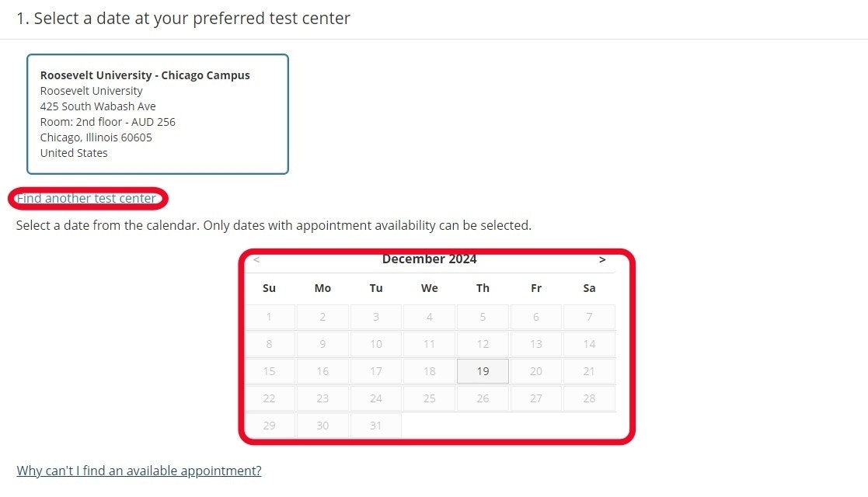Click date 18 in the calendar
868x497 pixels.
(x=430, y=371)
